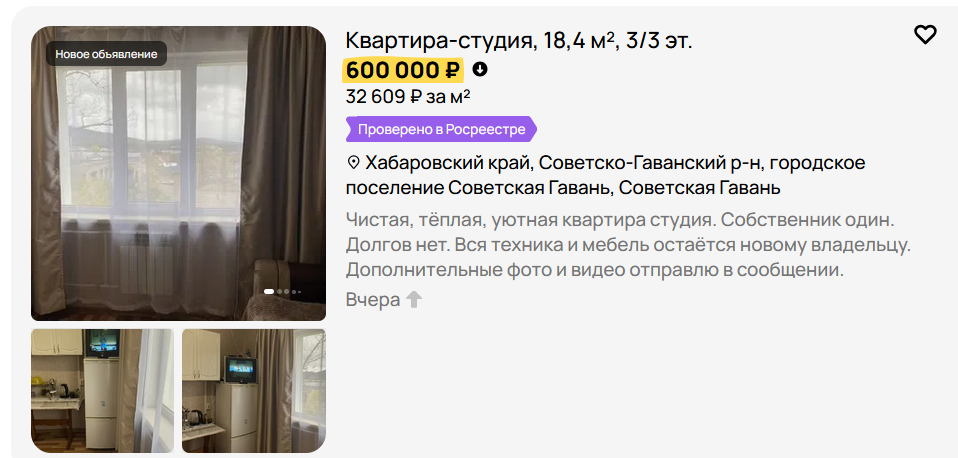The height and width of the screenshot is (458, 958).
Task: Open the left kitchen fridge thumbnail
Action: point(103,391)
